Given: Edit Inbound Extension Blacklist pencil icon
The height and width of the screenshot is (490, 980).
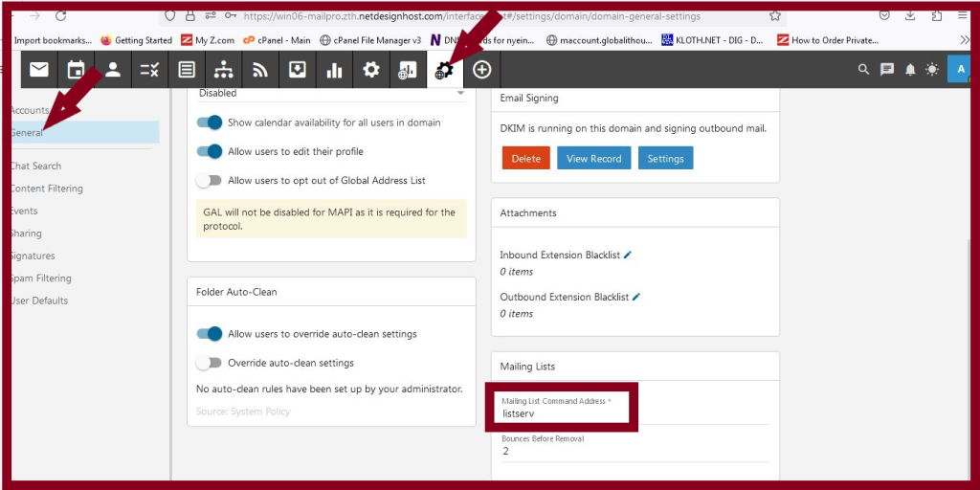Looking at the screenshot, I should [x=628, y=255].
